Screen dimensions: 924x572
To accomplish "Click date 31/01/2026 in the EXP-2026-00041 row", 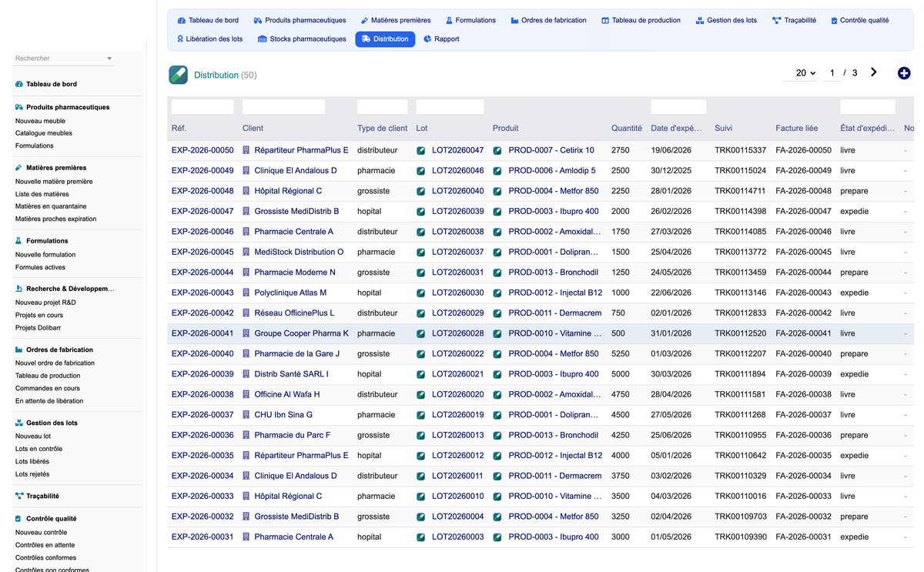I will coord(671,333).
